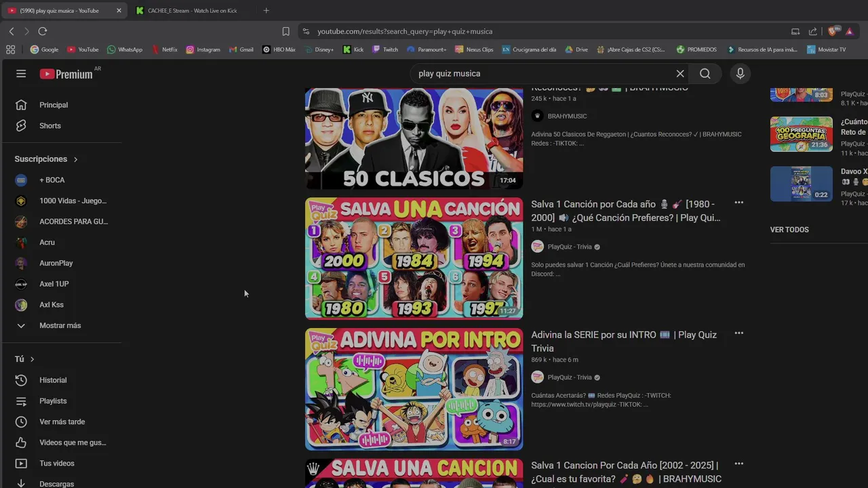Open a new browser tab
Viewport: 868px width, 488px height.
tap(267, 11)
